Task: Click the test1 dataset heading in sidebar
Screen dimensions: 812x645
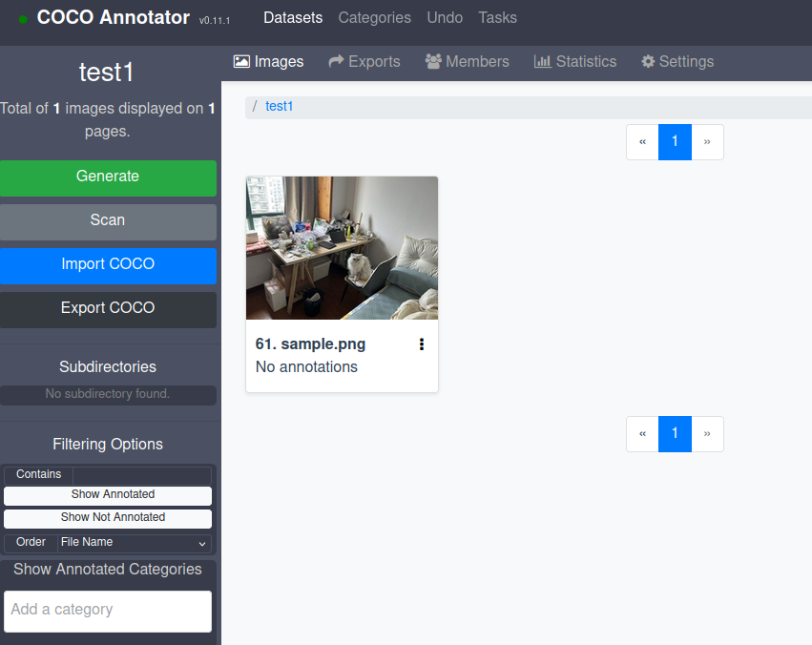Action: tap(107, 72)
